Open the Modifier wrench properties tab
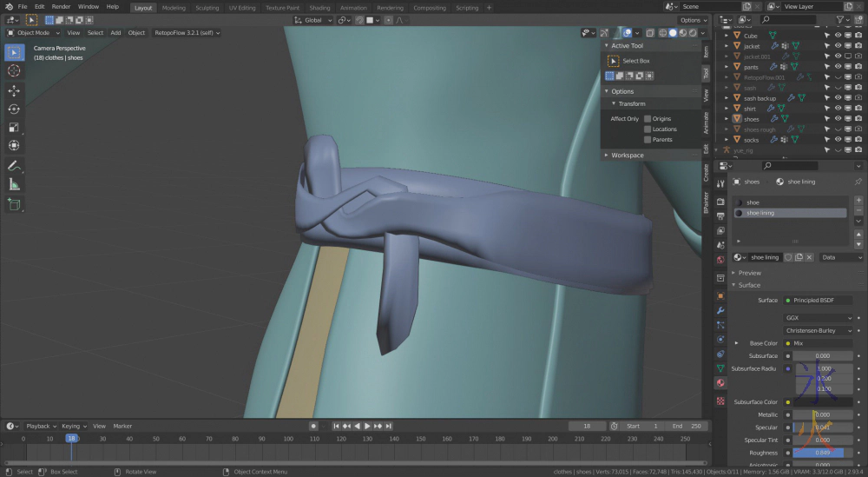 coord(720,309)
